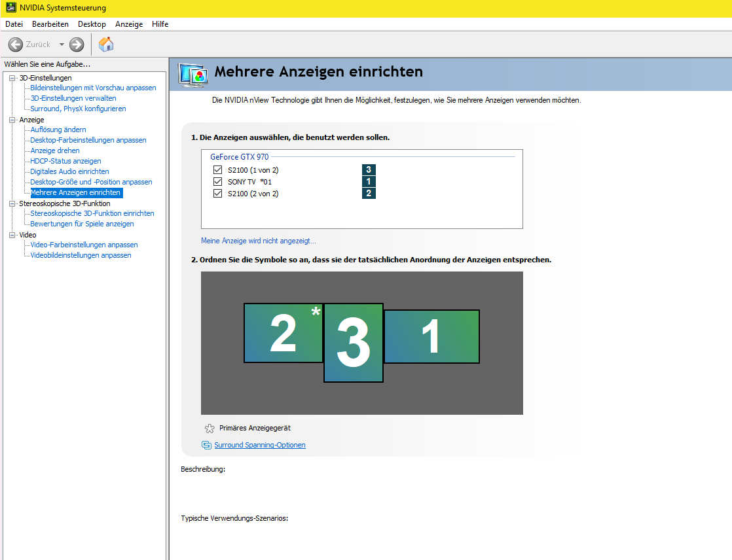This screenshot has height=560, width=732.
Task: Open Desktop-Farbeinstellungen anpassen
Action: 88,140
